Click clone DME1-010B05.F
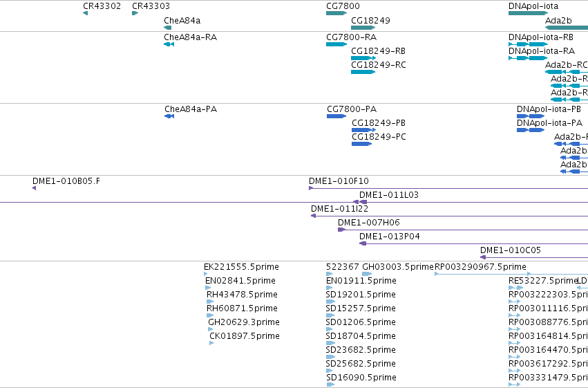Image resolution: width=588 pixels, height=388 pixels. (66, 181)
